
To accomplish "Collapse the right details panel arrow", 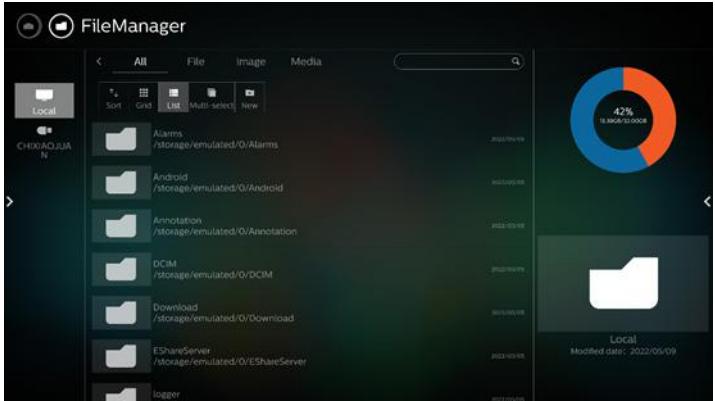I will pos(707,201).
